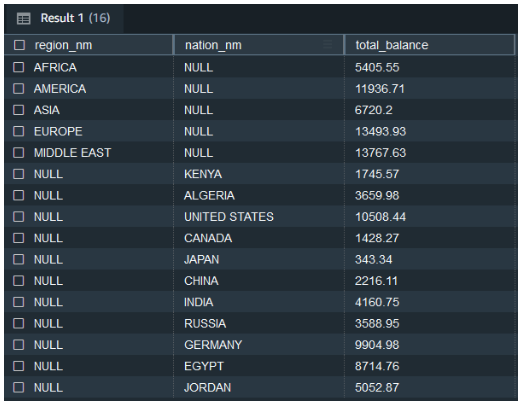Click the table grid icon beside Result 1
The width and height of the screenshot is (521, 404).
pyautogui.click(x=23, y=18)
